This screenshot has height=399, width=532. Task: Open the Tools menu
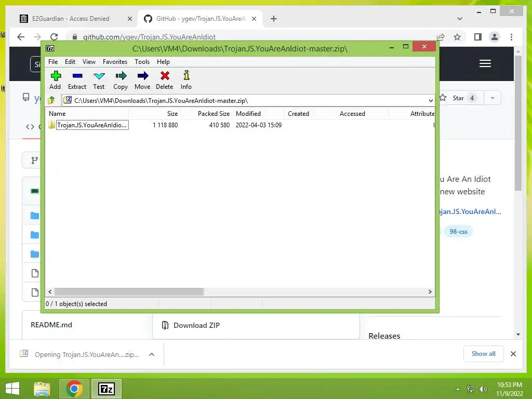[x=142, y=62]
